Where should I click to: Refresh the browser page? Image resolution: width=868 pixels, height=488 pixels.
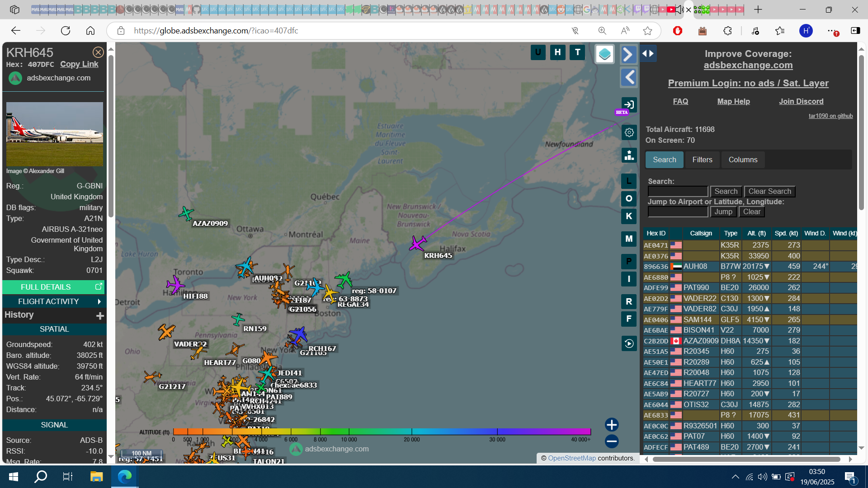click(66, 31)
